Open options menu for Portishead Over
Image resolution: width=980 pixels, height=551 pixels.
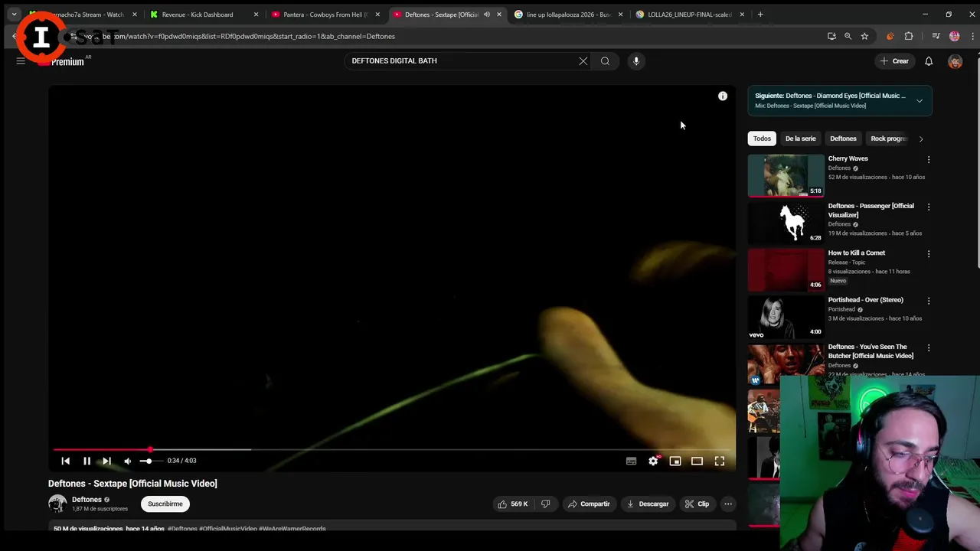tap(929, 301)
